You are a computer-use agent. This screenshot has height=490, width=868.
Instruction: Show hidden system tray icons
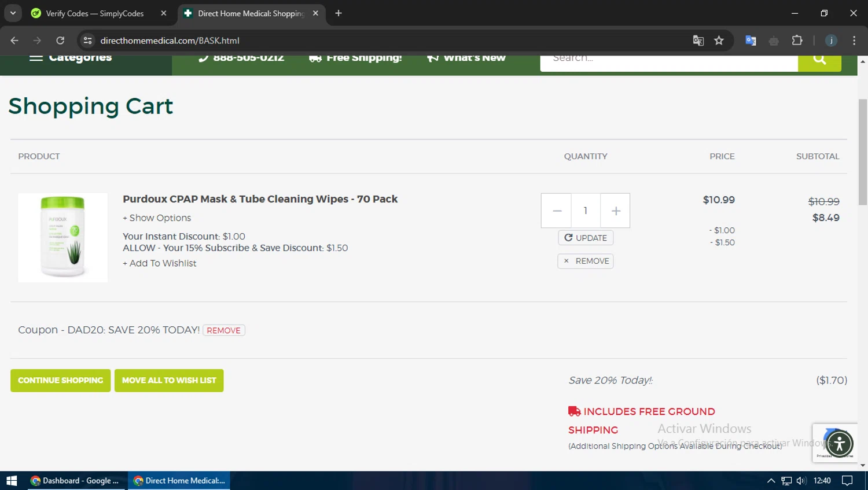(771, 481)
